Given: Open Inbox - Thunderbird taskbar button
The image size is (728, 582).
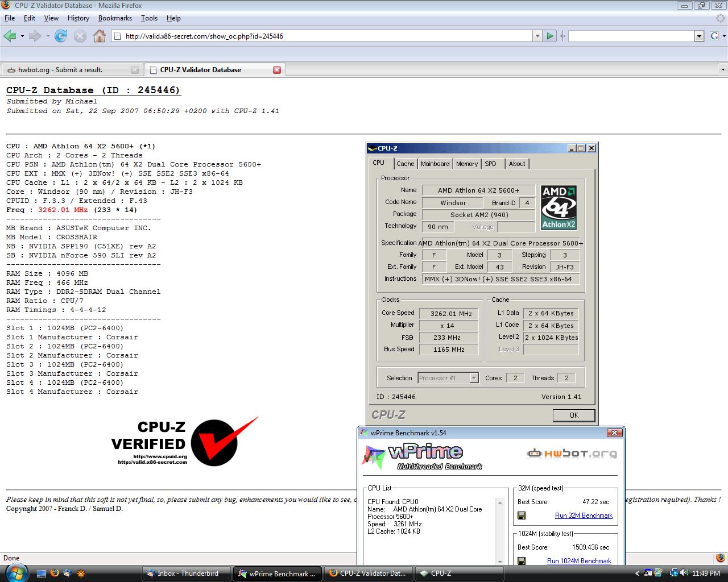Looking at the screenshot, I should (186, 573).
